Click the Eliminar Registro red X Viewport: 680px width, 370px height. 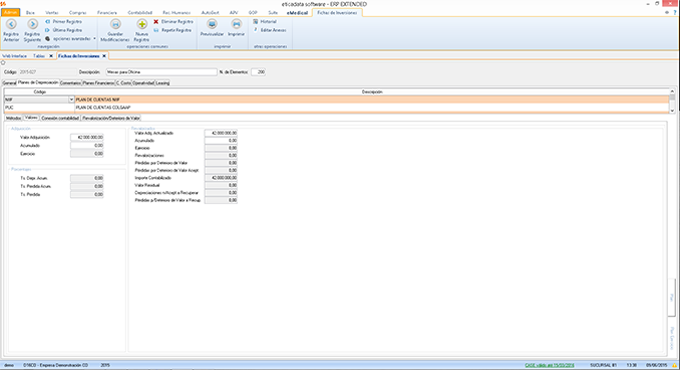pos(156,21)
